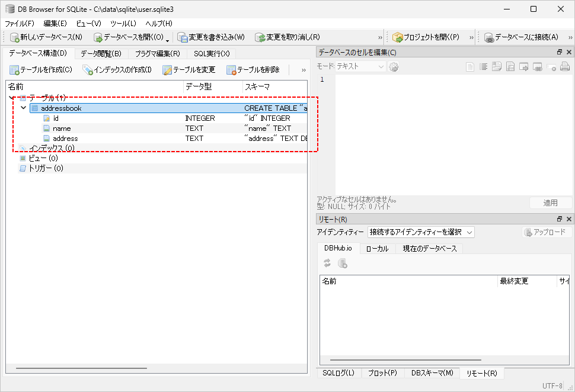575x392 pixels.
Task: Switch to the SQL実行(X) tab
Action: 212,53
